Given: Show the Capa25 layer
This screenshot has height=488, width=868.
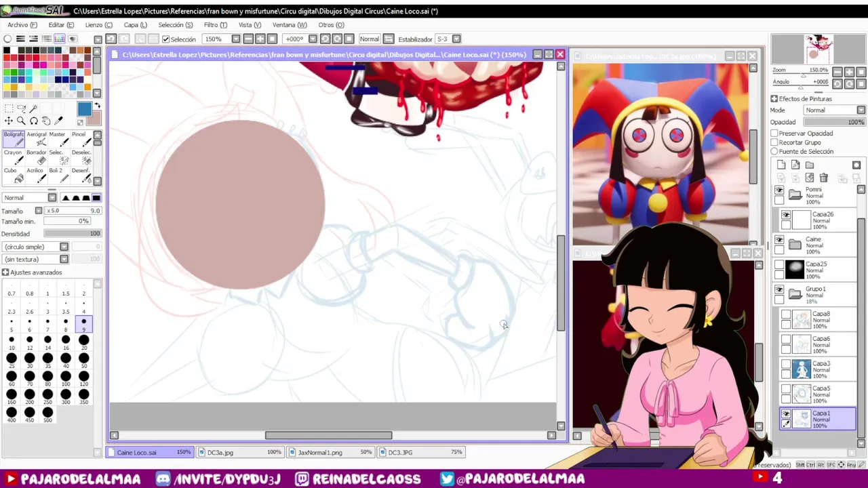Looking at the screenshot, I should click(x=779, y=265).
